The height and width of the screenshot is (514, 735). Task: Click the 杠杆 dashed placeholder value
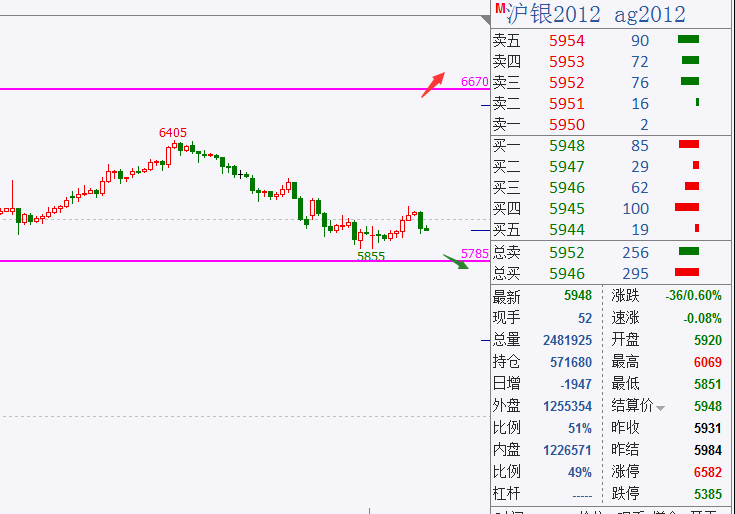583,495
